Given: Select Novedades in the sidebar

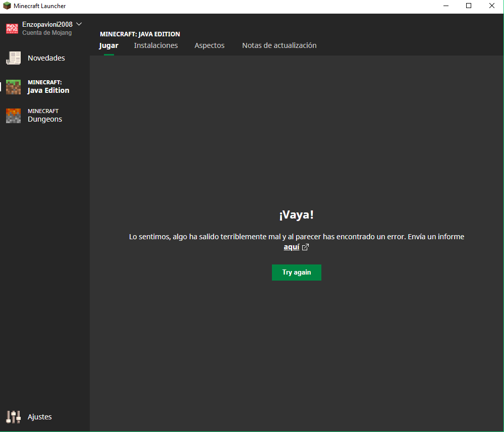Looking at the screenshot, I should coord(46,58).
